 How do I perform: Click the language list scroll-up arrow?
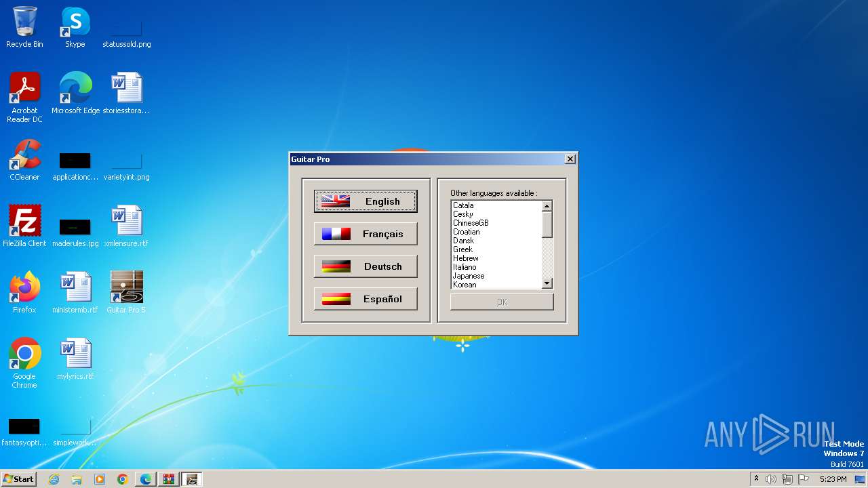pos(547,206)
